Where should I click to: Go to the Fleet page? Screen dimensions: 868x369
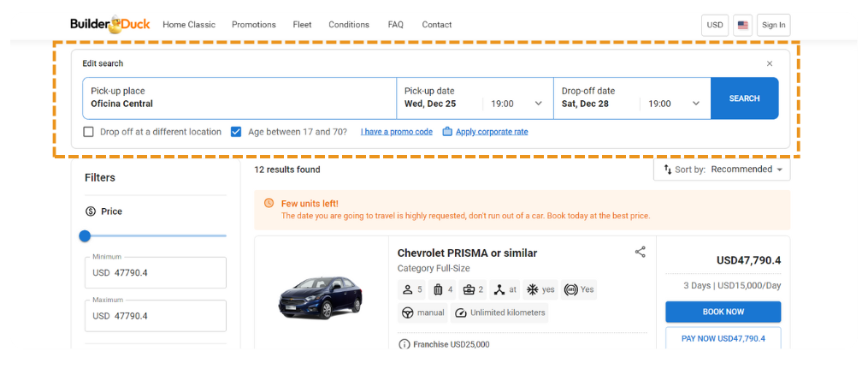click(x=302, y=25)
